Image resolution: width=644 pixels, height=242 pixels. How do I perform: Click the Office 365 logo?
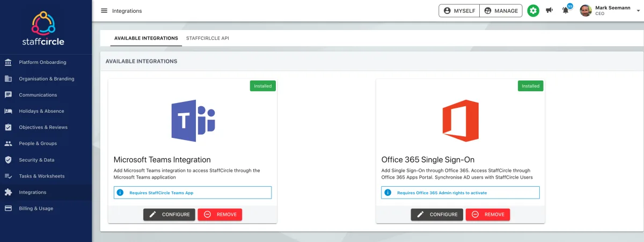460,121
